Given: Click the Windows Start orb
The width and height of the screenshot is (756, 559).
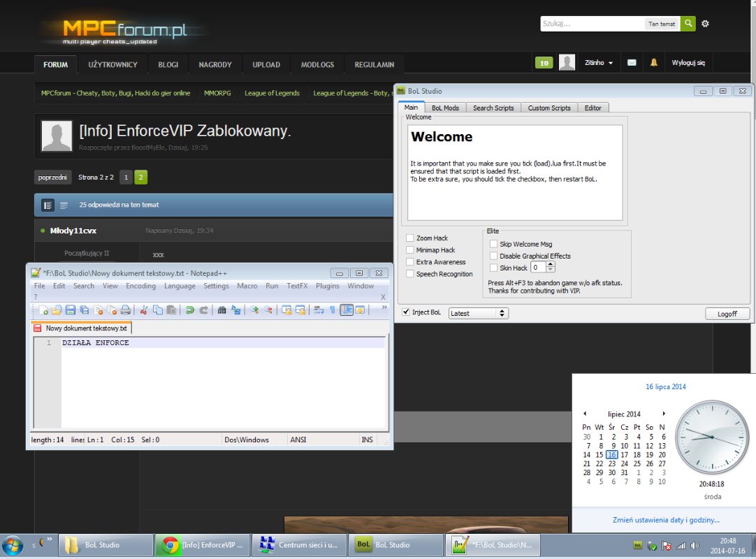Looking at the screenshot, I should coord(13,546).
